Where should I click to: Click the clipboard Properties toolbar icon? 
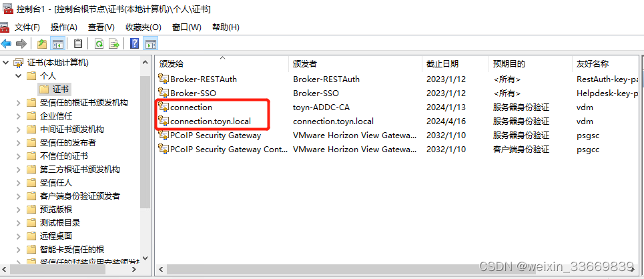pyautogui.click(x=78, y=43)
